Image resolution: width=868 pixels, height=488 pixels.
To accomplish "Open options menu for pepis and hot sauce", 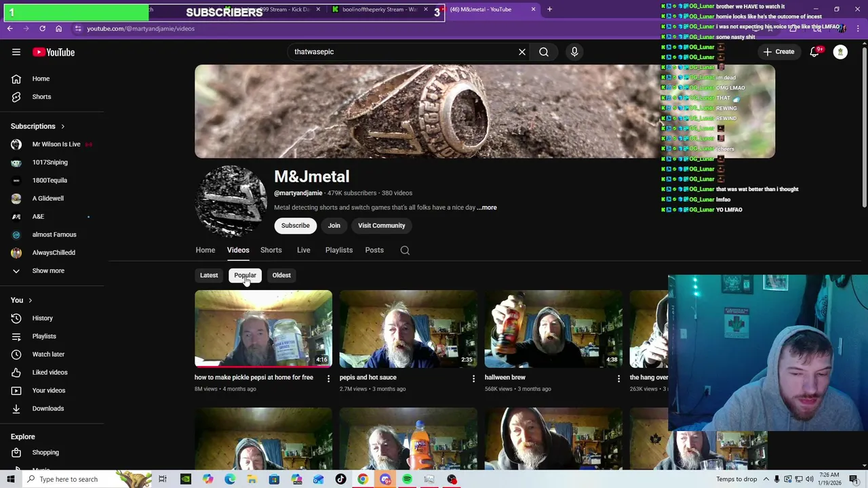I will (x=473, y=378).
